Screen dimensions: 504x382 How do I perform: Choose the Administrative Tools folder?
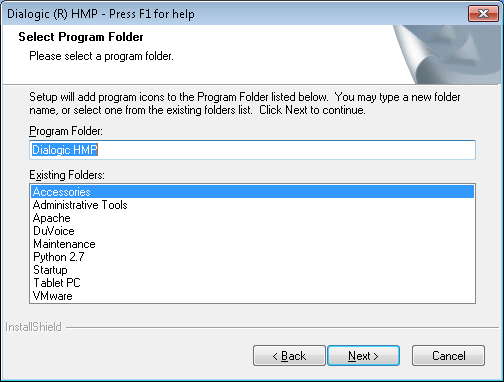[252, 205]
